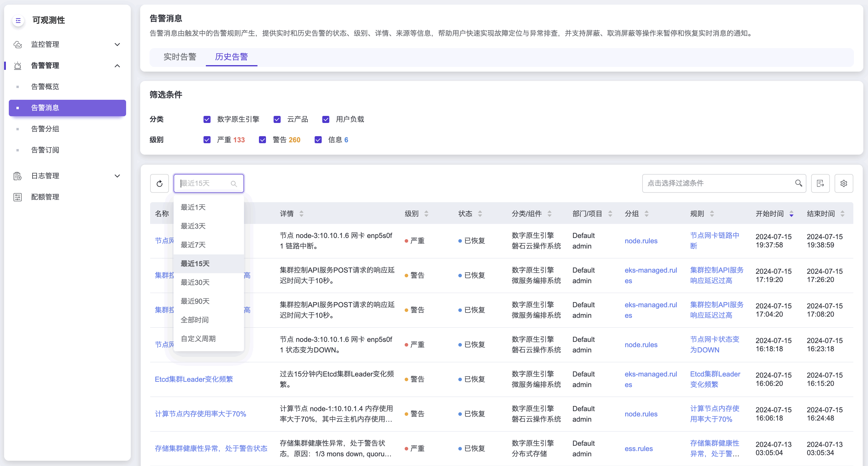Expand the 监控管理 menu chevron

(x=117, y=45)
